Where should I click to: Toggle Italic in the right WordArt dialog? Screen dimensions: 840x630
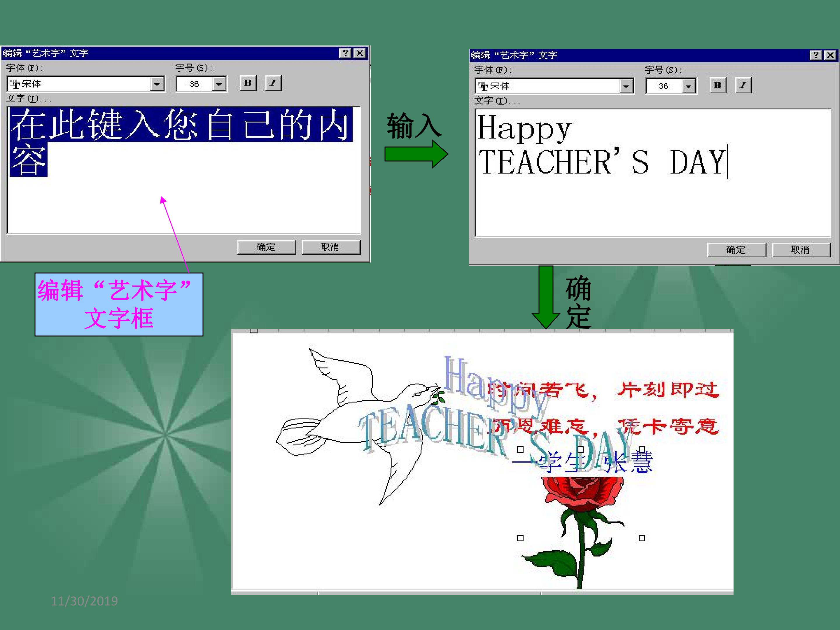[x=743, y=85]
